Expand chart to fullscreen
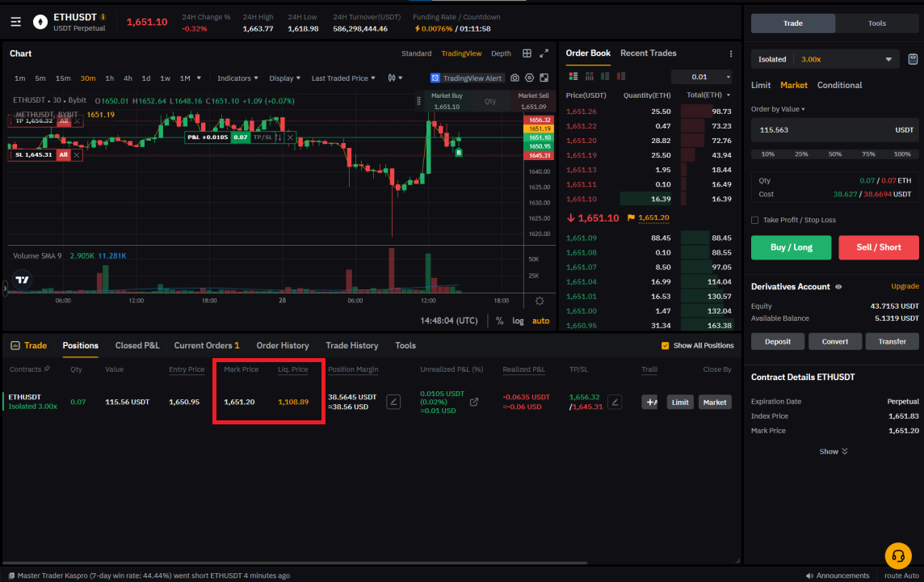 pos(544,53)
